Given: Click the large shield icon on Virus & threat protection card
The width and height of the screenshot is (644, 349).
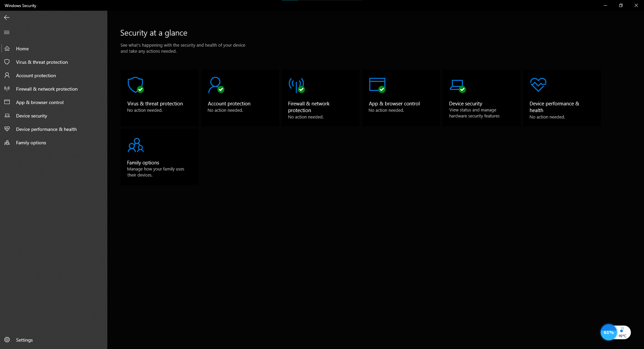Looking at the screenshot, I should tap(136, 85).
